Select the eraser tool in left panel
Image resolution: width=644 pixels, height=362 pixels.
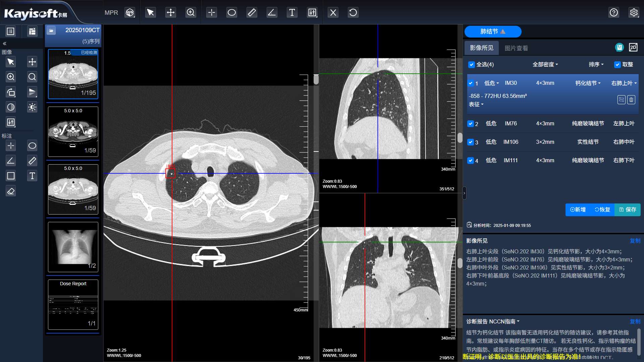[11, 191]
